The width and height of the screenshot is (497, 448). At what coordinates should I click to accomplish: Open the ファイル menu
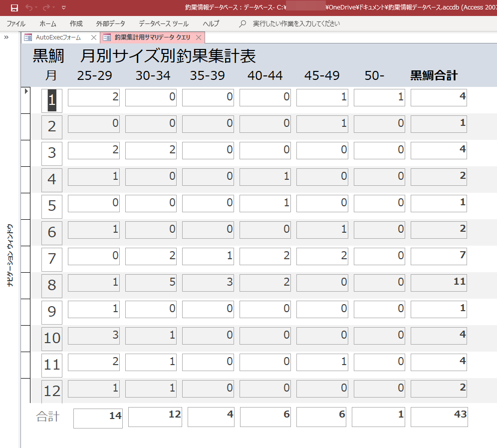[16, 23]
